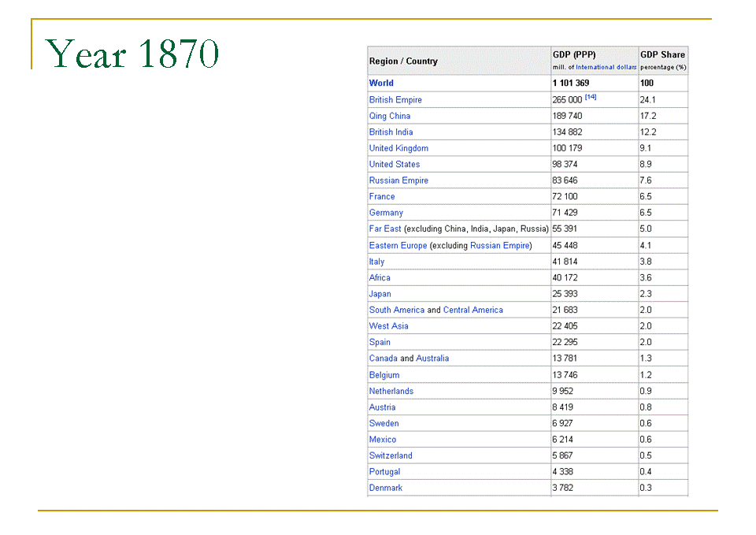This screenshot has width=756, height=535.
Task: Open the British Empire link
Action: (x=395, y=100)
